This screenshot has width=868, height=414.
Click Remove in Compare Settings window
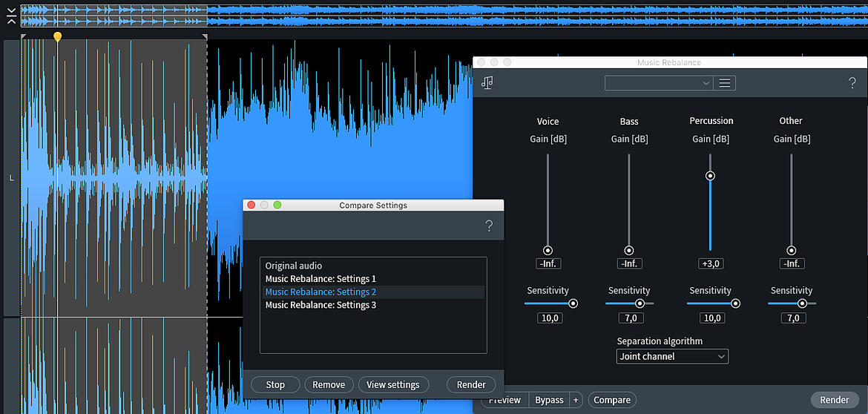(x=329, y=384)
